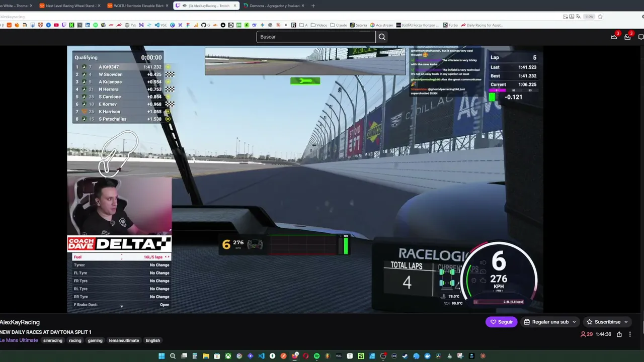
Task: Open the Xbox app on the taskbar
Action: click(x=228, y=356)
